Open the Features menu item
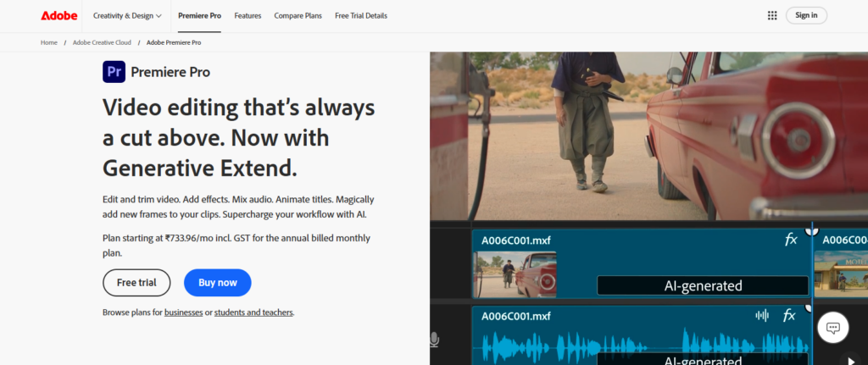The width and height of the screenshot is (868, 365). (248, 15)
